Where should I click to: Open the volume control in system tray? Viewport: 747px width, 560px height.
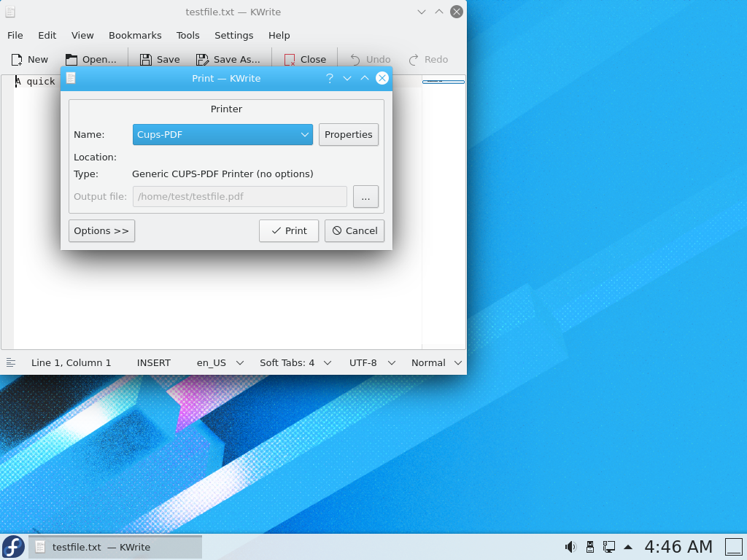[570, 547]
